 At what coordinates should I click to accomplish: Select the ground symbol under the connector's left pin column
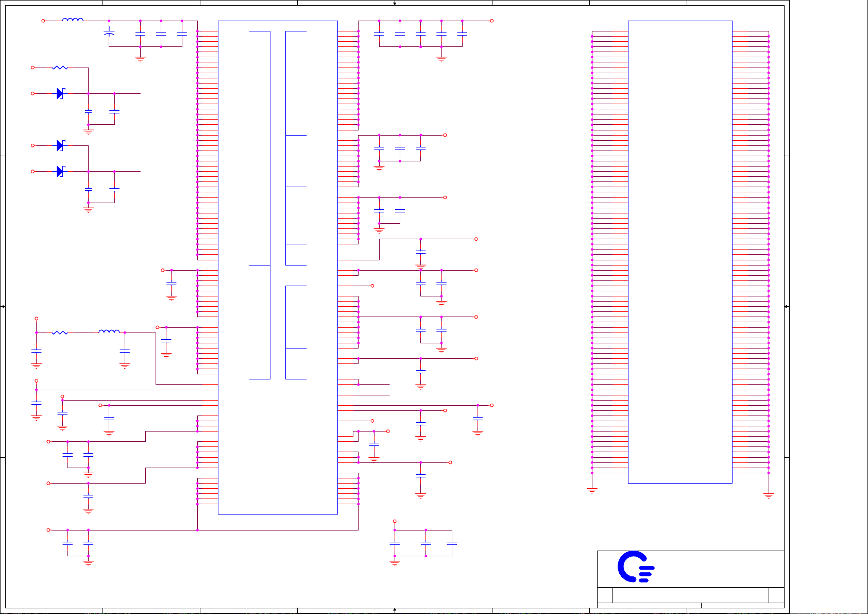click(x=592, y=490)
